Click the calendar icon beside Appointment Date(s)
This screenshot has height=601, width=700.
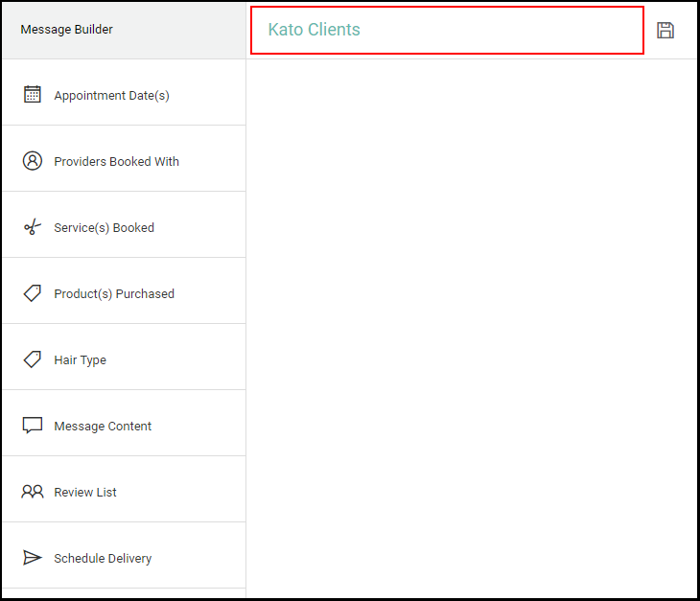[x=33, y=94]
